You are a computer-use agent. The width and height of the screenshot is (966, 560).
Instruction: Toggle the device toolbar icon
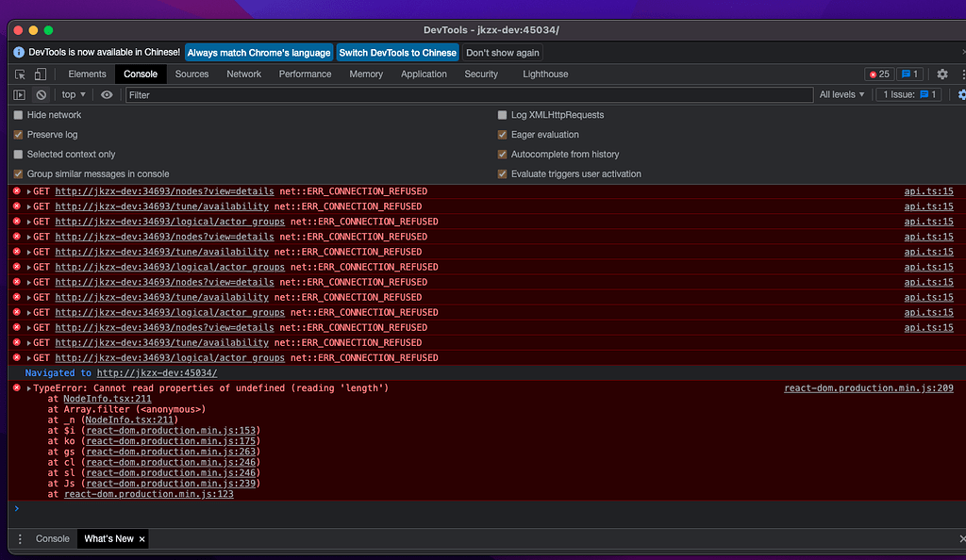pyautogui.click(x=38, y=74)
